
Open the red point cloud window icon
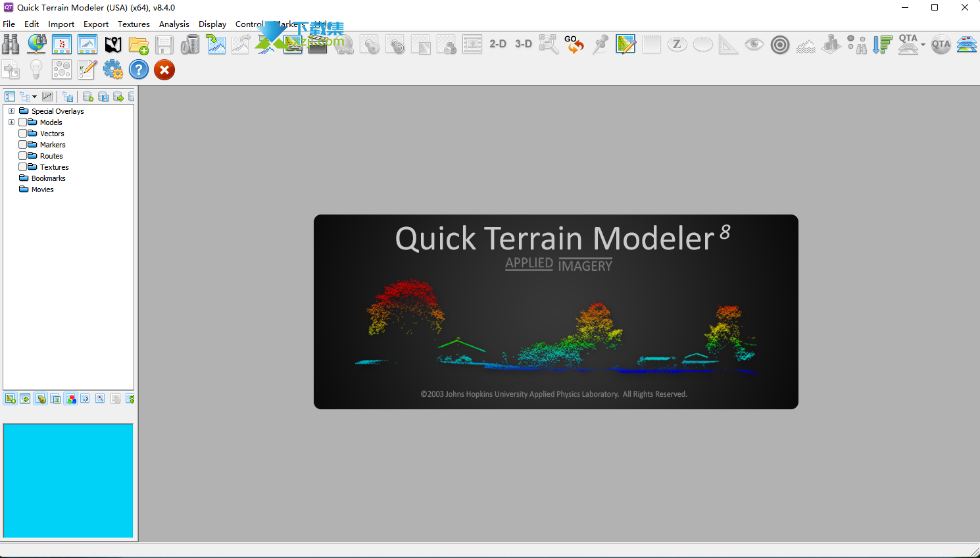[x=62, y=44]
